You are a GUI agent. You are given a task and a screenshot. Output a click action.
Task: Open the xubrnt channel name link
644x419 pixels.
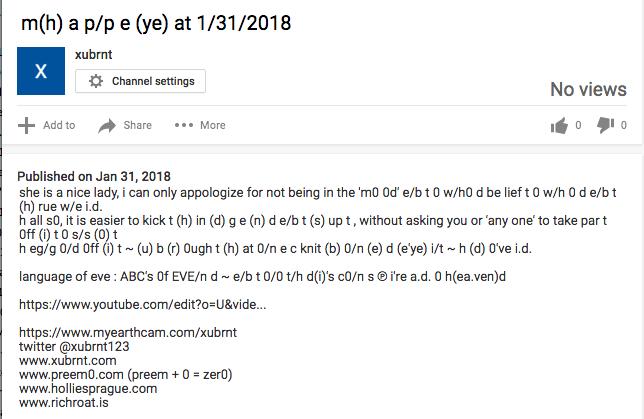coord(93,55)
